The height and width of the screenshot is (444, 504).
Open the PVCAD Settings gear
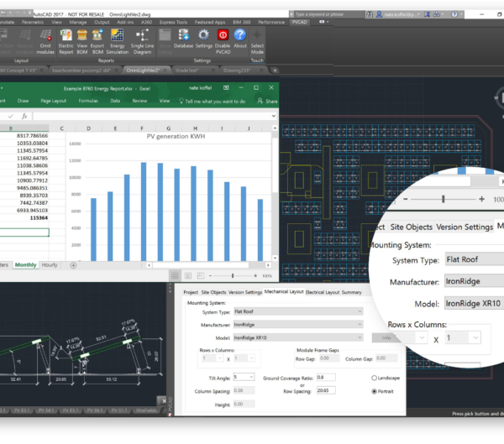tap(203, 34)
